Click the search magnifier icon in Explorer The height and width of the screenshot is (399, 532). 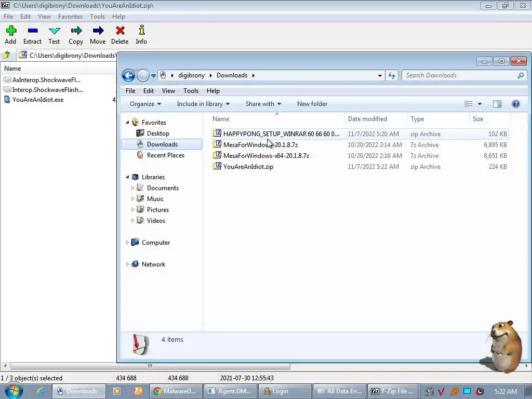pyautogui.click(x=521, y=75)
